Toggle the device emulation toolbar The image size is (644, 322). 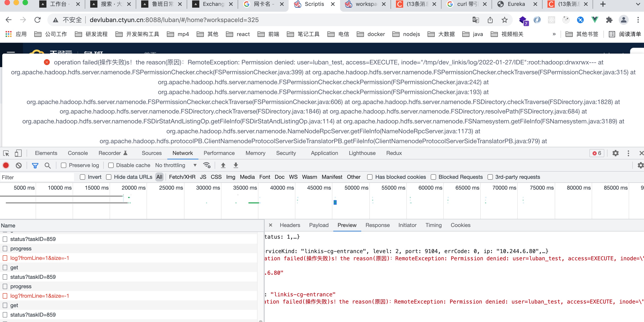(18, 153)
